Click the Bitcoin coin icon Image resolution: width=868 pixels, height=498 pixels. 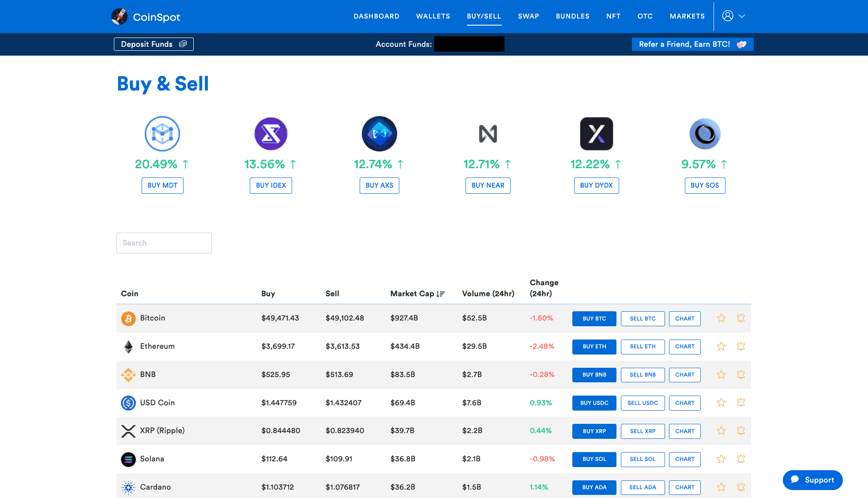[128, 318]
